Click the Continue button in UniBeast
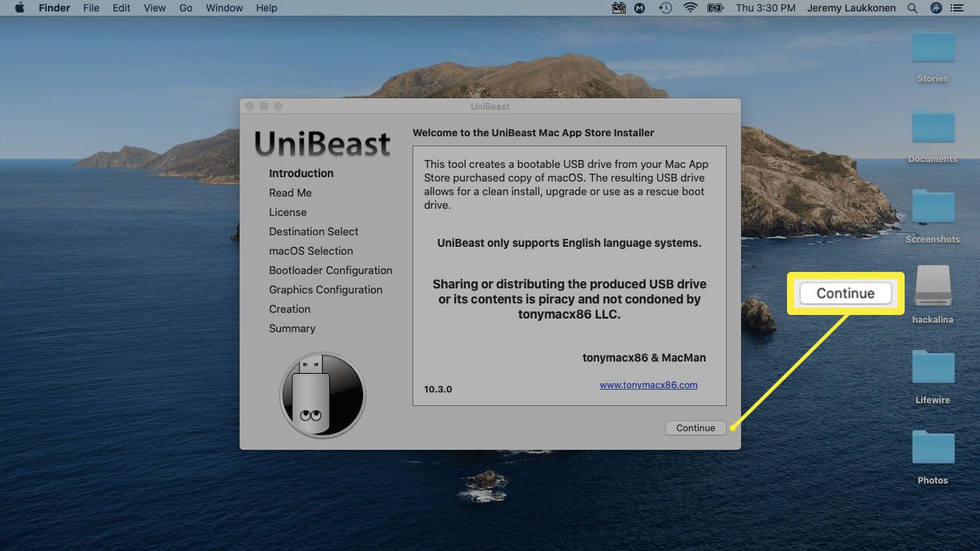 [695, 428]
